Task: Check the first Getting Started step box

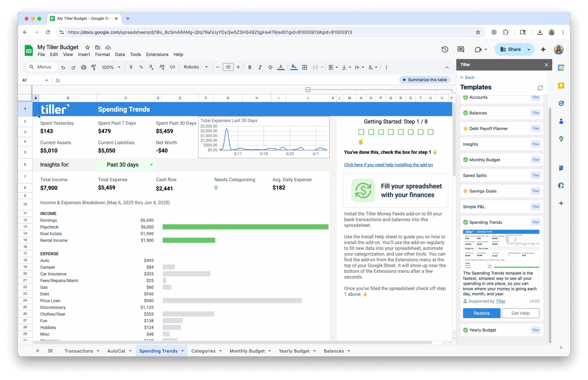Action: [x=361, y=132]
